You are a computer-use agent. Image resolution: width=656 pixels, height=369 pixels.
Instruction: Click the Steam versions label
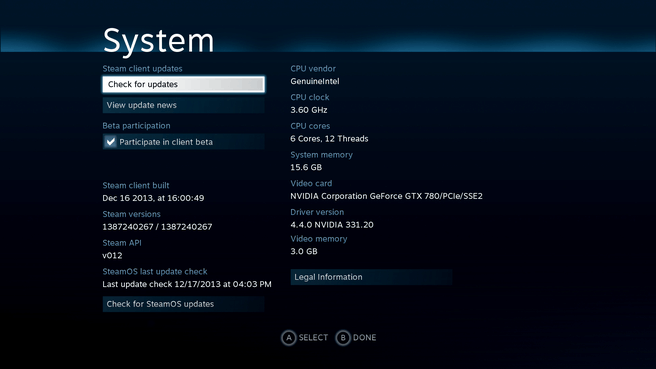point(131,214)
